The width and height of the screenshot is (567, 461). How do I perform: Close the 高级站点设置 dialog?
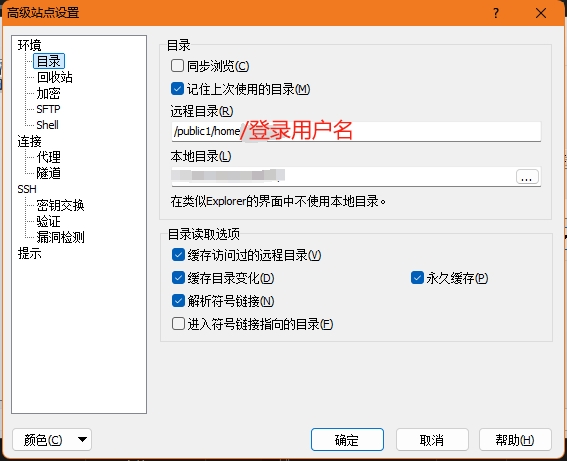541,13
